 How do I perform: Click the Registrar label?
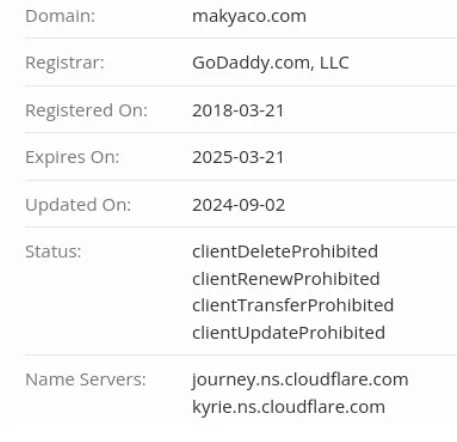click(x=65, y=62)
